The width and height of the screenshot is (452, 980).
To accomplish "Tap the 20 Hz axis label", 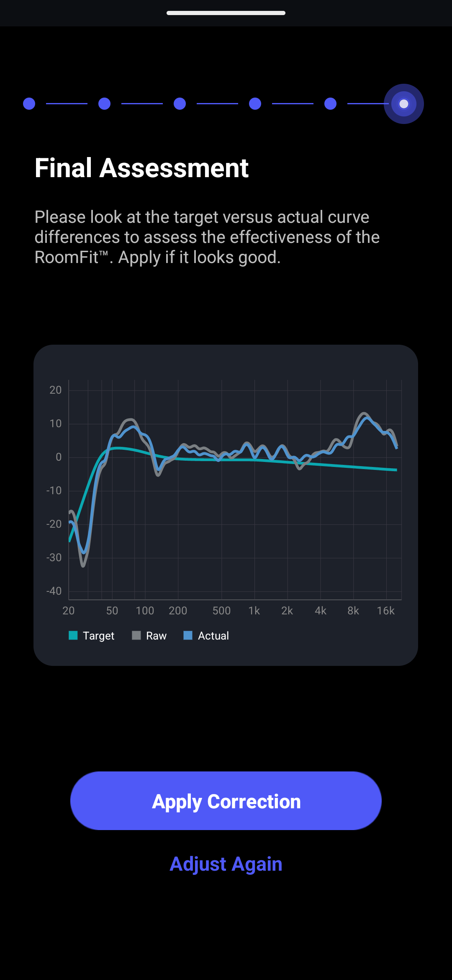I will 69,611.
